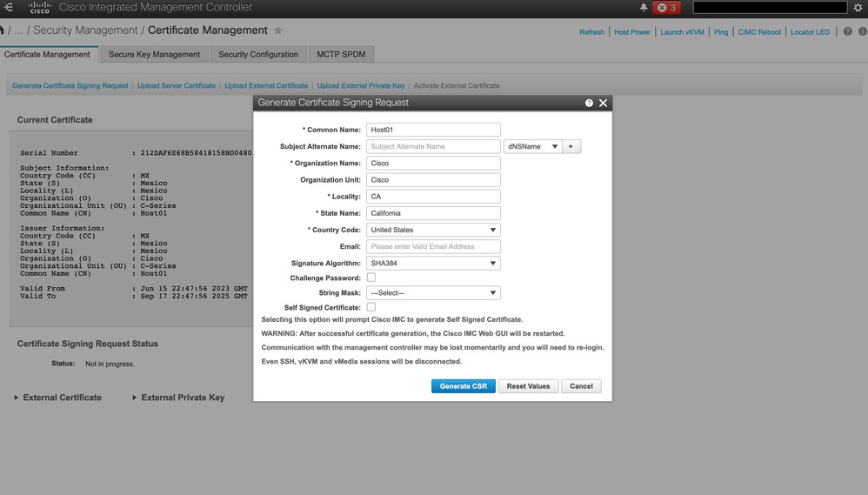Viewport: 868px width, 495px height.
Task: Open the Country Code dropdown
Action: click(433, 230)
